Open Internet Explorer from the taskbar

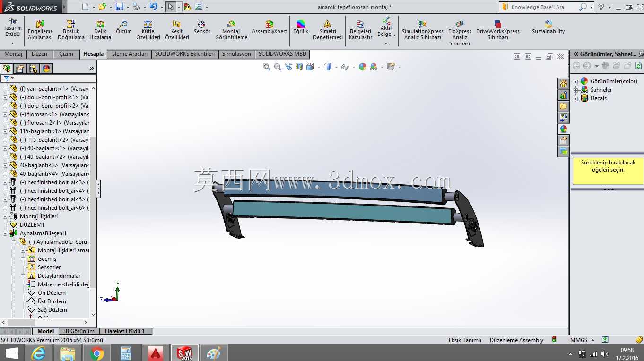[38, 352]
